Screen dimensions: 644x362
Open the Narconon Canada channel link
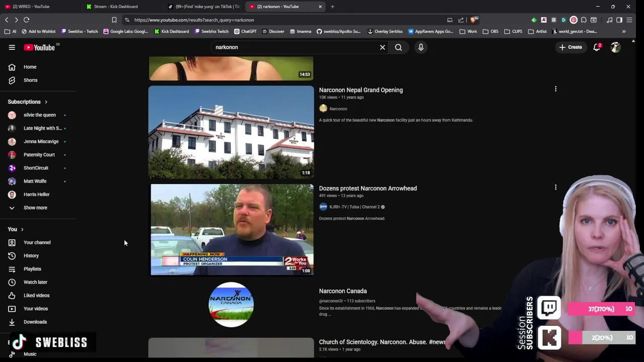click(343, 291)
